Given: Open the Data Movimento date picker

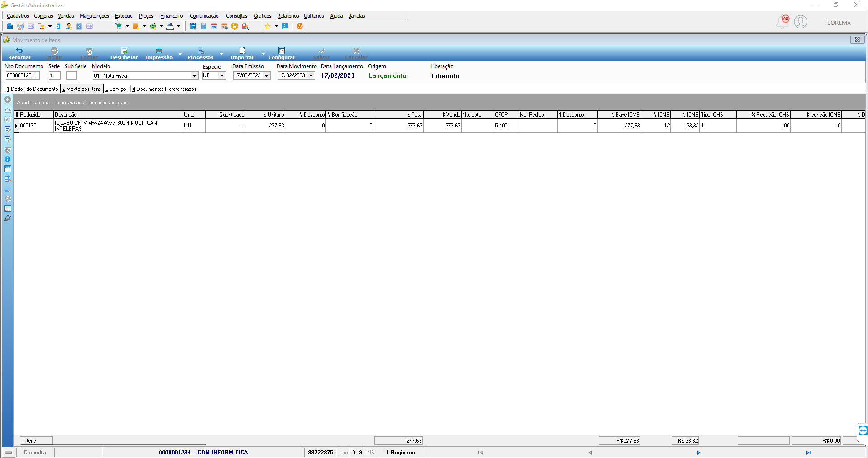Looking at the screenshot, I should (x=311, y=76).
